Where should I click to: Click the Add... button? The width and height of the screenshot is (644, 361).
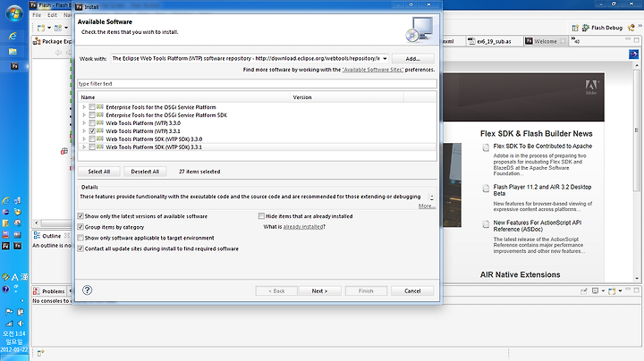pyautogui.click(x=412, y=59)
